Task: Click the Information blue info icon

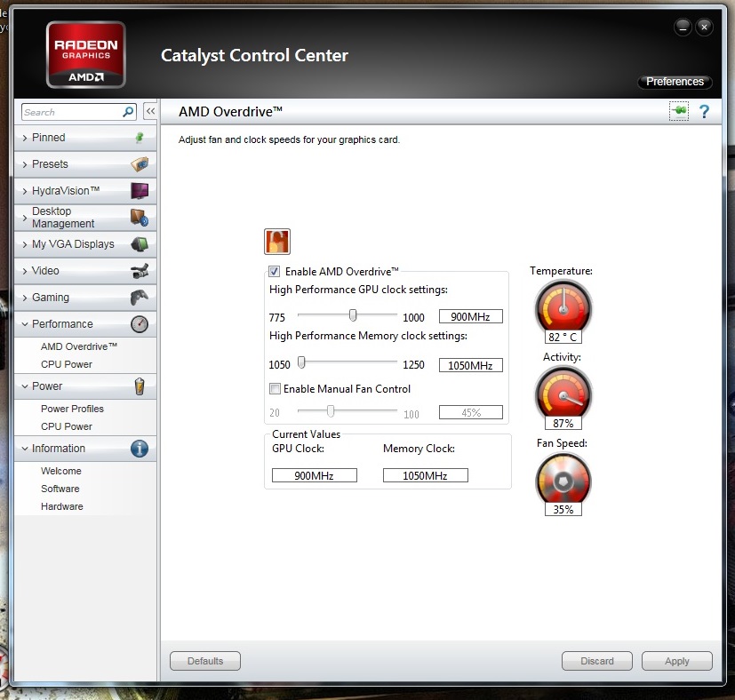Action: (x=139, y=449)
